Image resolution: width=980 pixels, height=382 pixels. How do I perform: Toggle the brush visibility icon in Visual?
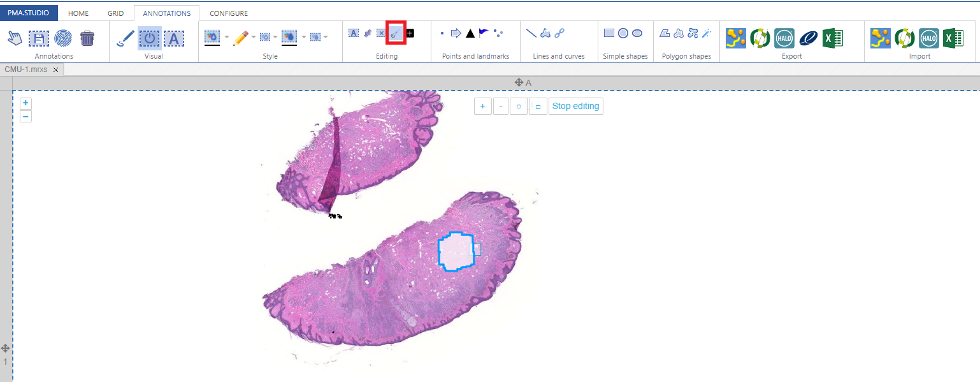(126, 38)
